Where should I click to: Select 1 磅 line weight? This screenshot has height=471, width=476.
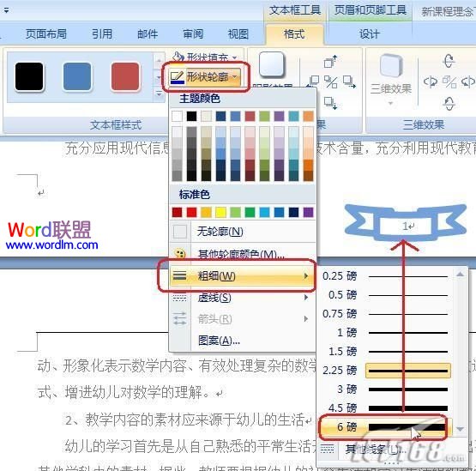(385, 333)
